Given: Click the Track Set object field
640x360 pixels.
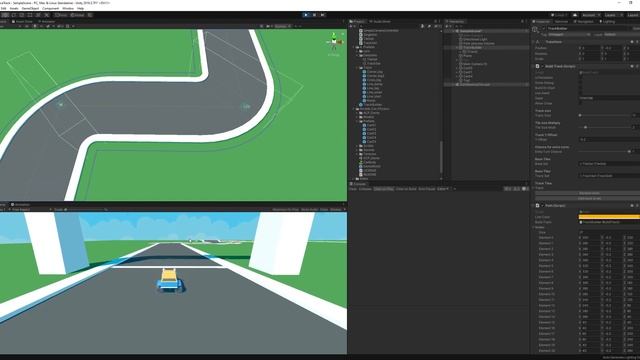Looking at the screenshot, I should 609,176.
